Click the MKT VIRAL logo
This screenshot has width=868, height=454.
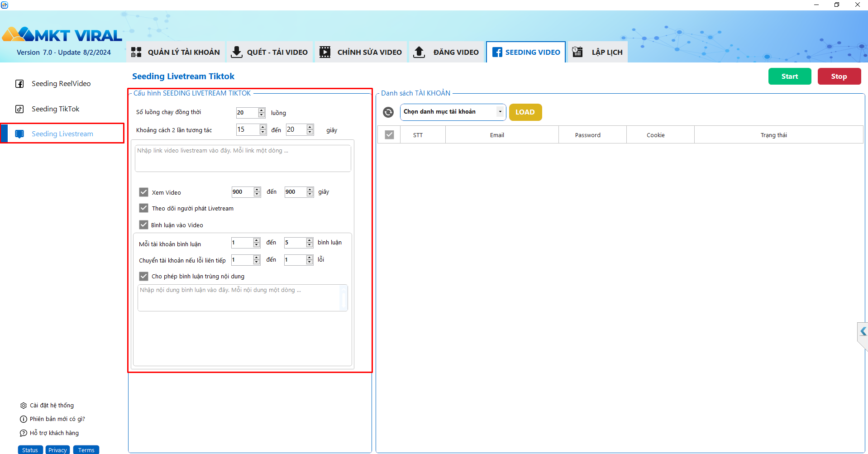pos(62,34)
